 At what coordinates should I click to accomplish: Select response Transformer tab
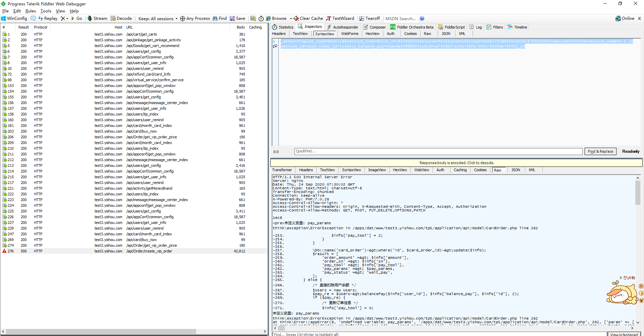[x=282, y=170]
